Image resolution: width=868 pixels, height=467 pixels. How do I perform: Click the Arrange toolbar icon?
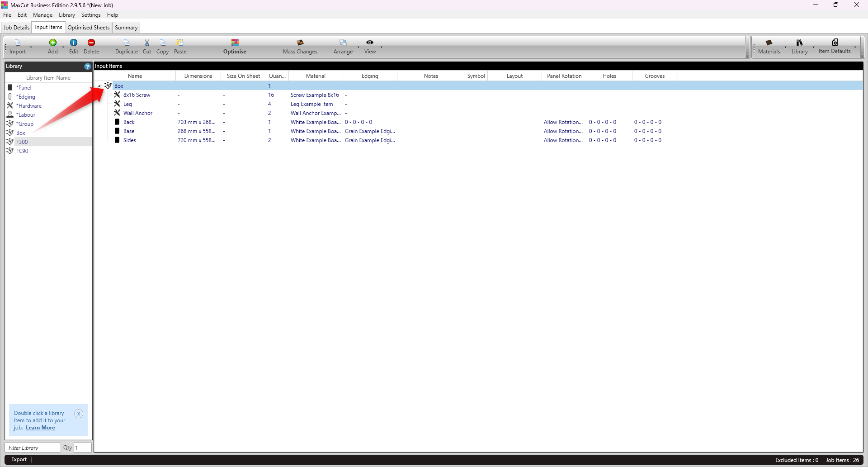[x=343, y=43]
